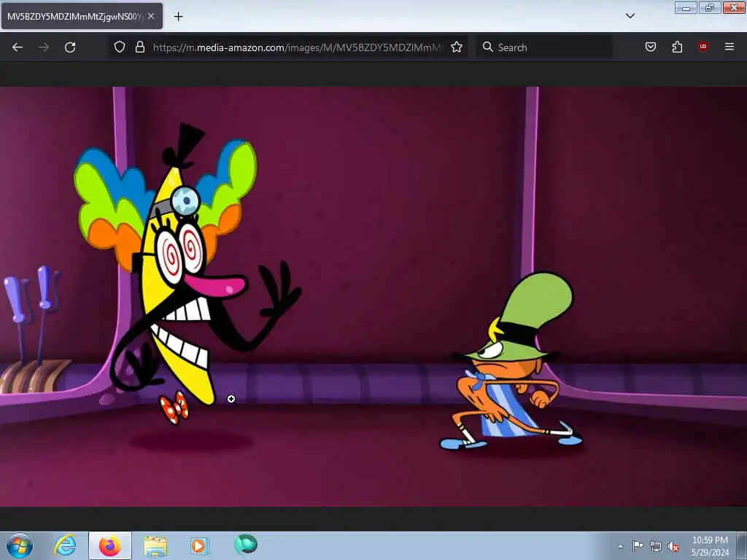Open Action Center flag icon

pyautogui.click(x=638, y=546)
